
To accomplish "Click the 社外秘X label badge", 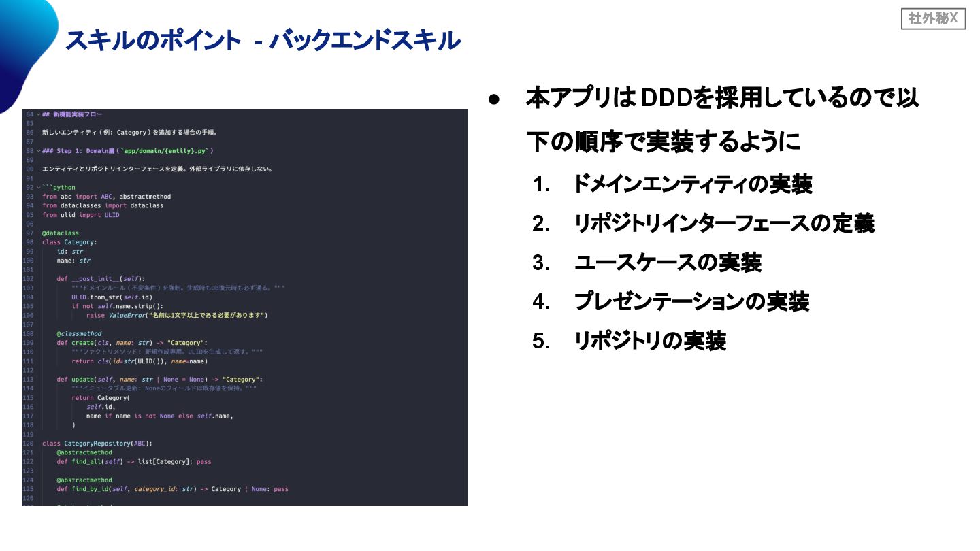I will coord(932,18).
